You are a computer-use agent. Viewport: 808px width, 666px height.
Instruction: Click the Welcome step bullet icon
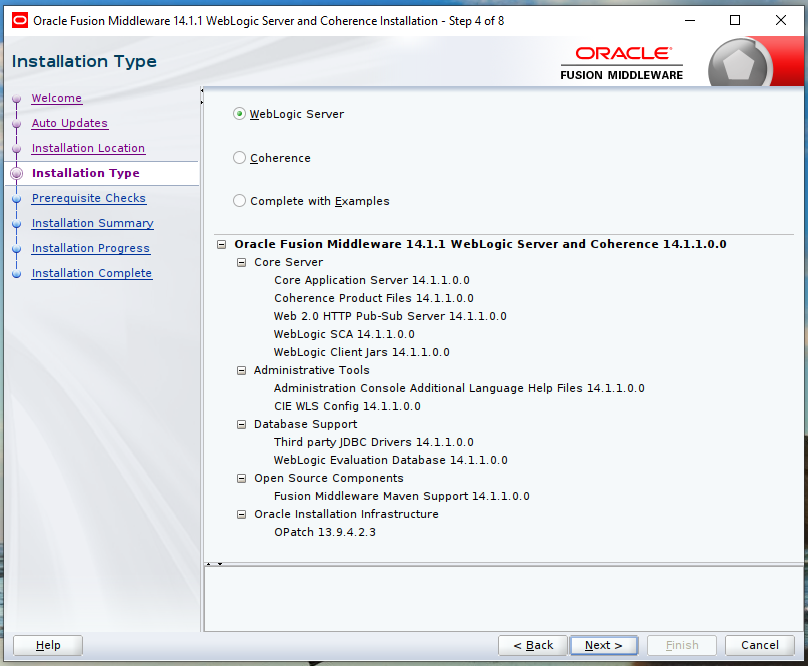(16, 98)
